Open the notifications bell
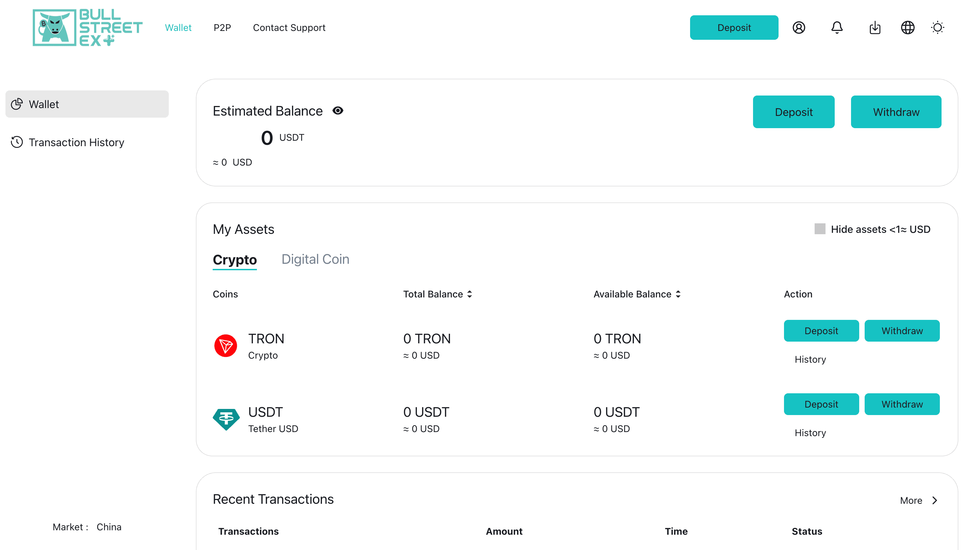The image size is (980, 550). [x=837, y=28]
